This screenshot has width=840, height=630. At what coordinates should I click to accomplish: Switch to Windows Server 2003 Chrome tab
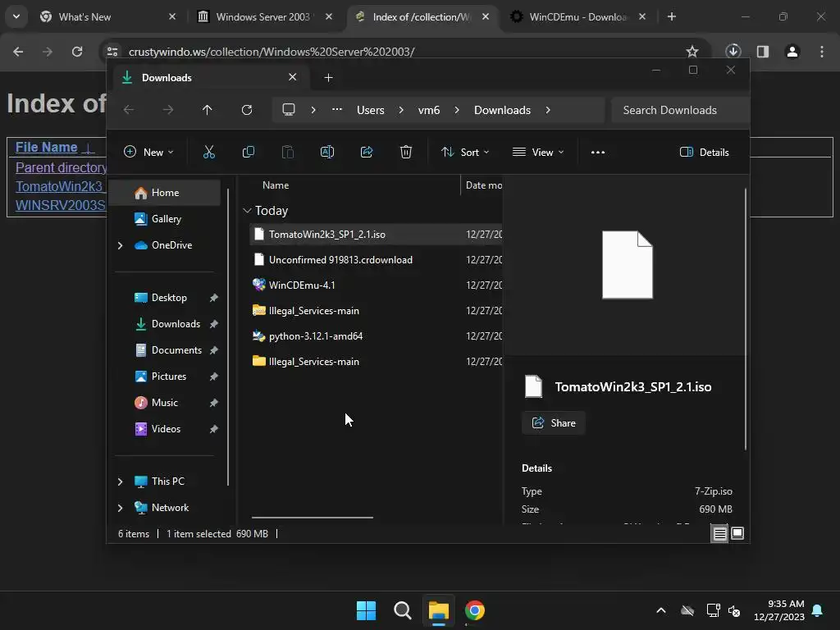coord(265,16)
